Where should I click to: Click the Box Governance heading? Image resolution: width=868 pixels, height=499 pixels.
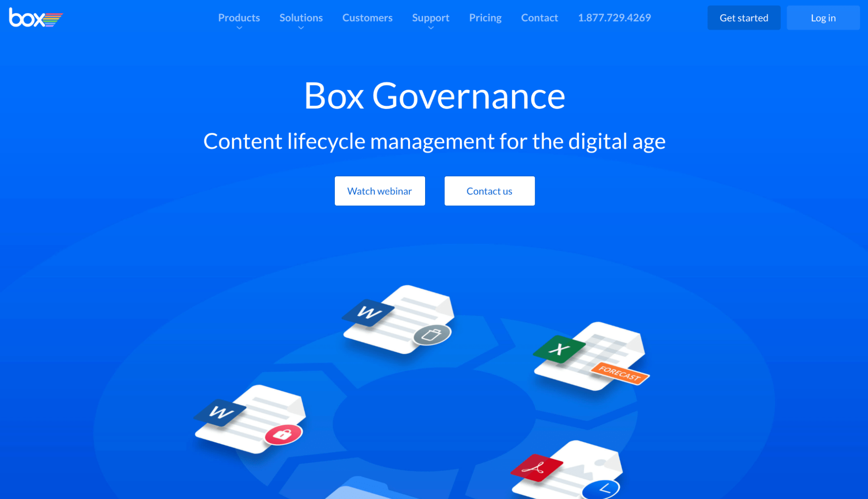click(x=434, y=96)
